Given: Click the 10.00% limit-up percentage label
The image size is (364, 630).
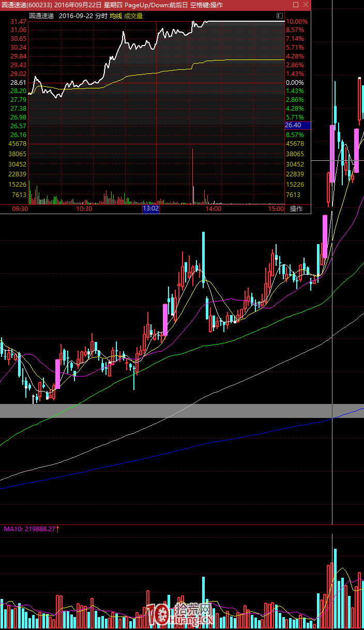Looking at the screenshot, I should (297, 22).
